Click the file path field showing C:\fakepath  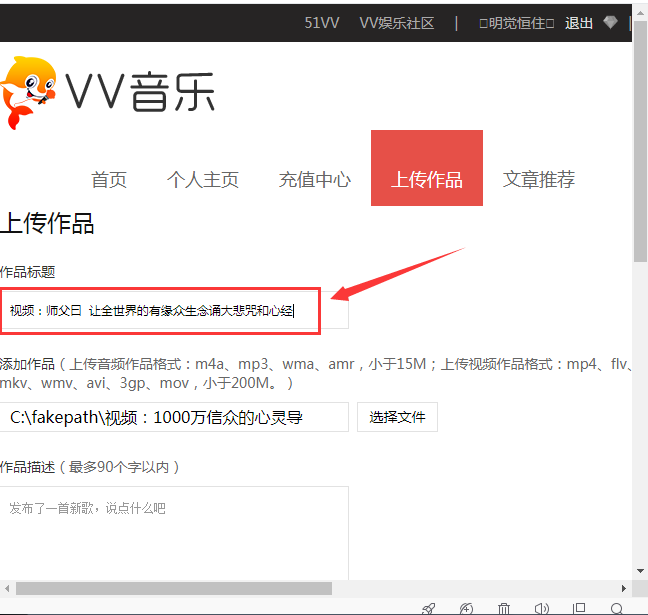click(x=174, y=417)
